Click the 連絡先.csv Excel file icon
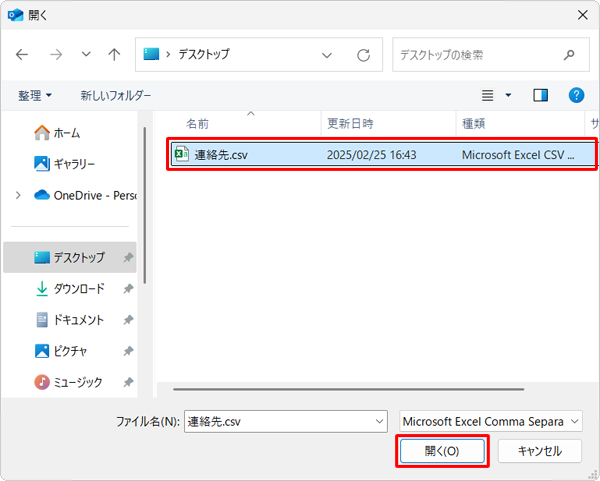 click(182, 154)
